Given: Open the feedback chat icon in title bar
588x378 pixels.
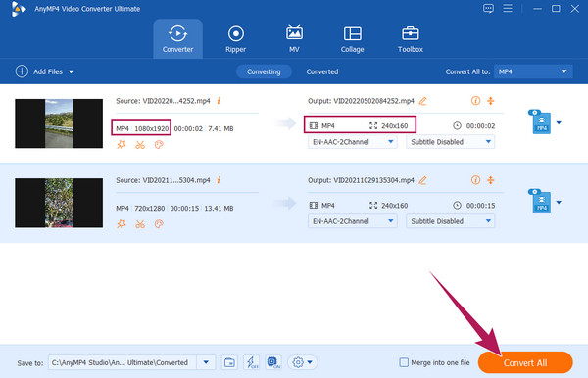Looking at the screenshot, I should pos(488,8).
